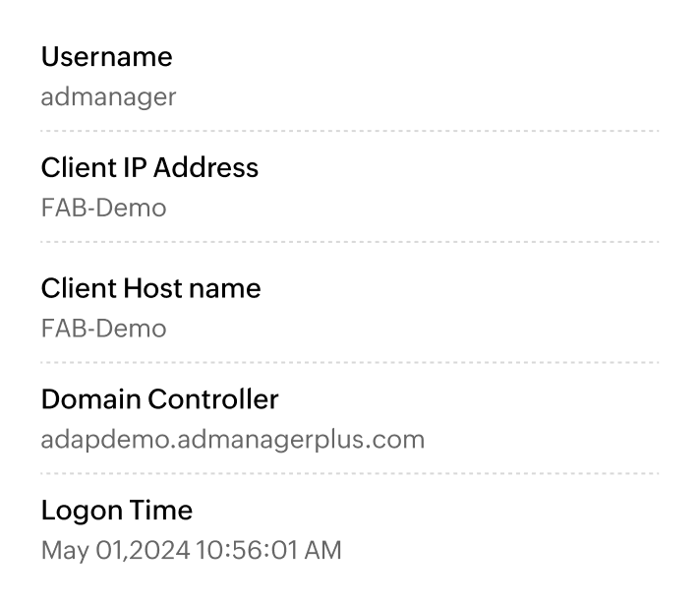Screen dimensions: 700x605
Task: Click the Logon Time label
Action: [x=116, y=511]
